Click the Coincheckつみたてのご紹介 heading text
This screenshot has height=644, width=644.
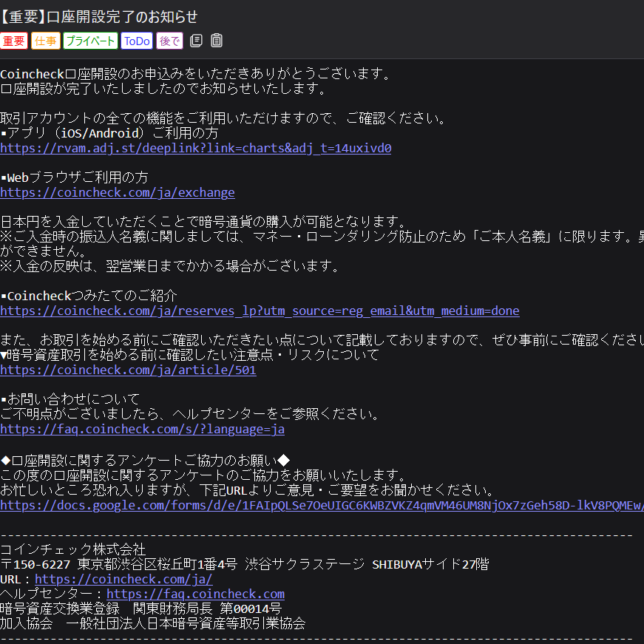click(92, 296)
